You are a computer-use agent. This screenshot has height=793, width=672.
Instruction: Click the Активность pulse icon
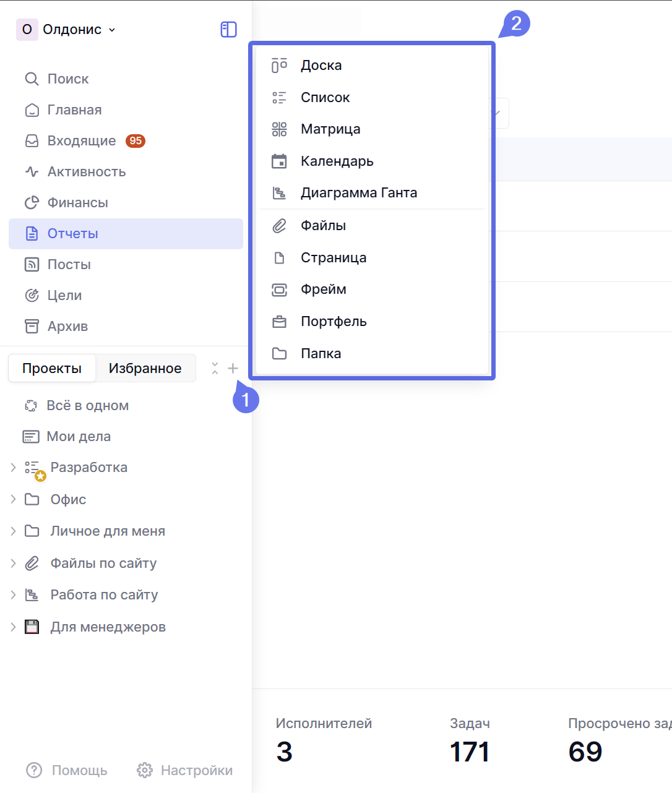point(32,172)
